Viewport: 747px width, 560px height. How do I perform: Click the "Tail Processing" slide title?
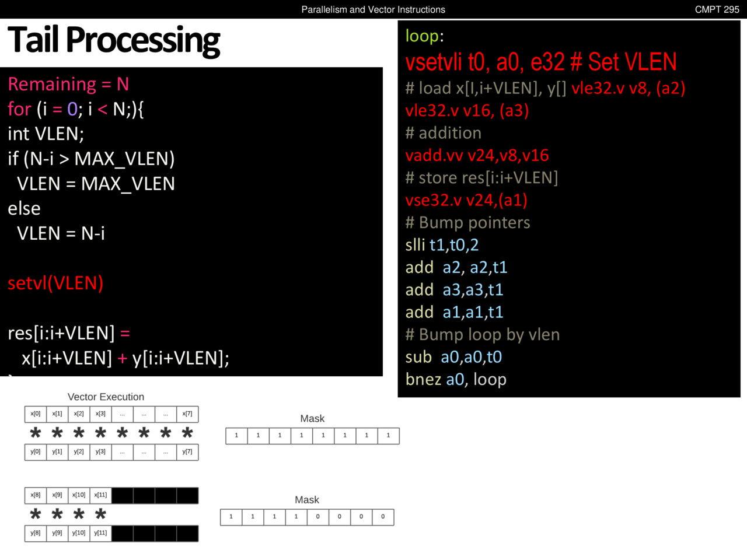(114, 40)
